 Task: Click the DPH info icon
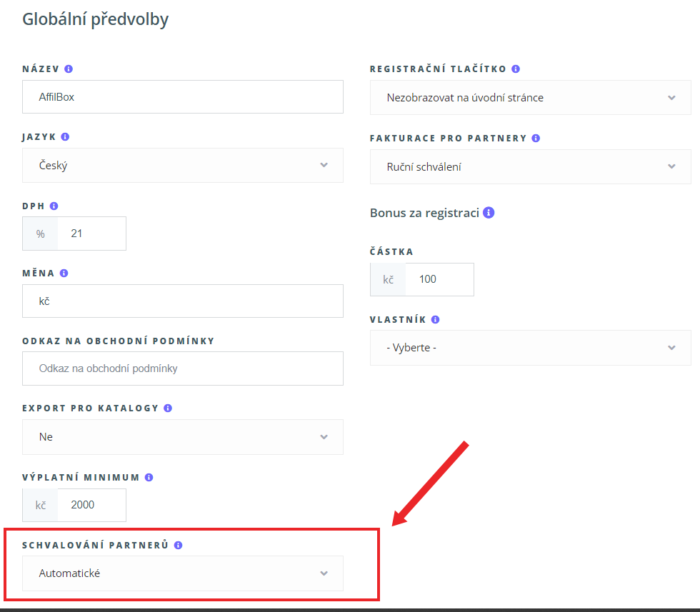tap(54, 206)
